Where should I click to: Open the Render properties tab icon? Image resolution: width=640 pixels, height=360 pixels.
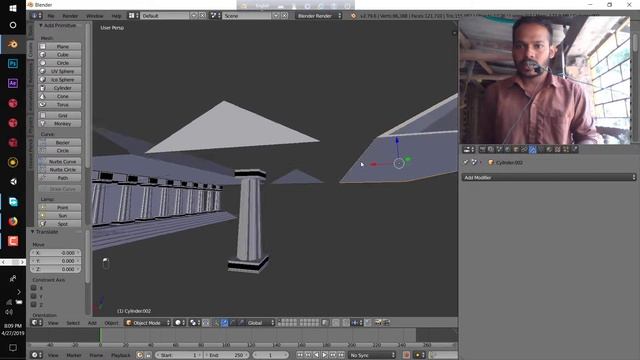pyautogui.click(x=482, y=150)
